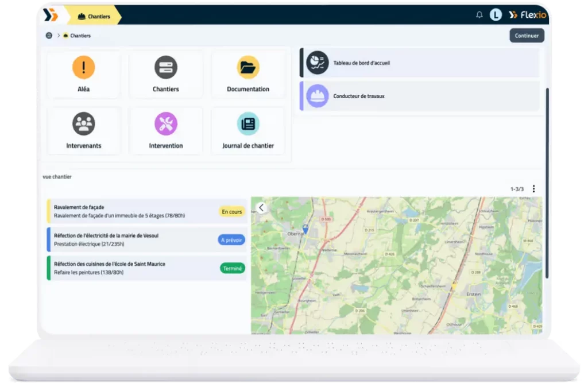
Task: Select Réfection de l'électricité de la mairie de Vesoul
Action: pyautogui.click(x=147, y=239)
